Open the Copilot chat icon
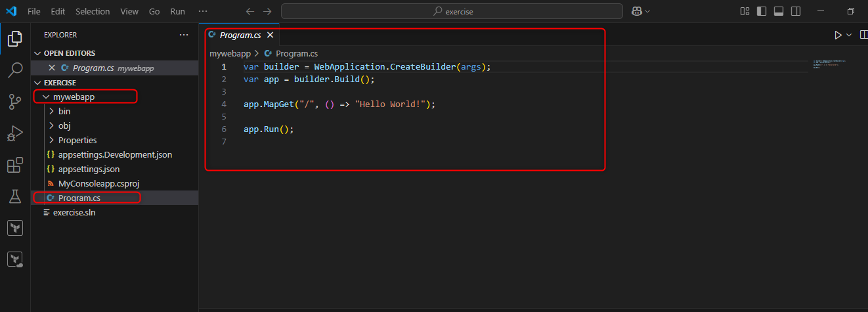Image resolution: width=868 pixels, height=312 pixels. (x=636, y=11)
